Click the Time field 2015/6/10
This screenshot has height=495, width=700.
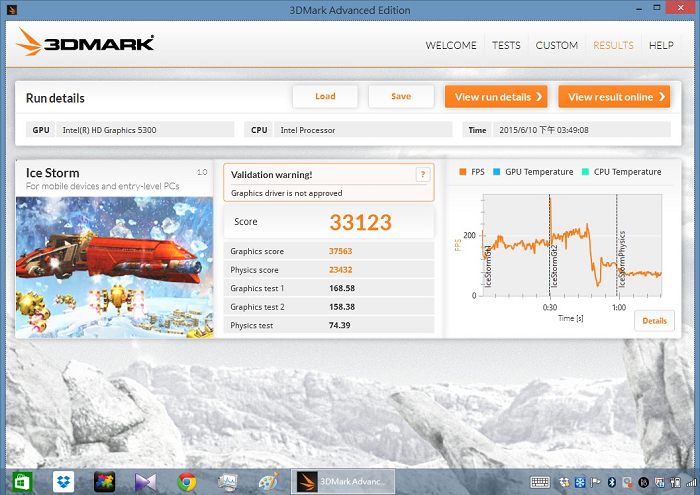(x=581, y=130)
